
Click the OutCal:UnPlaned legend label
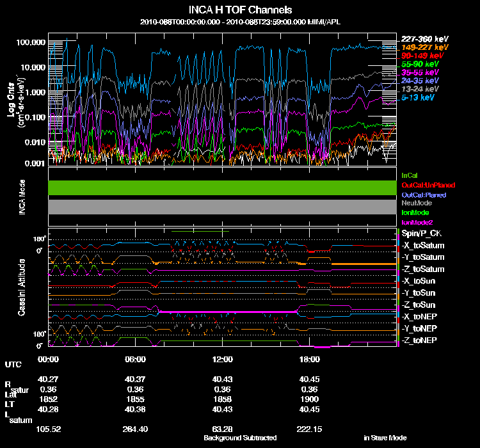pyautogui.click(x=428, y=185)
